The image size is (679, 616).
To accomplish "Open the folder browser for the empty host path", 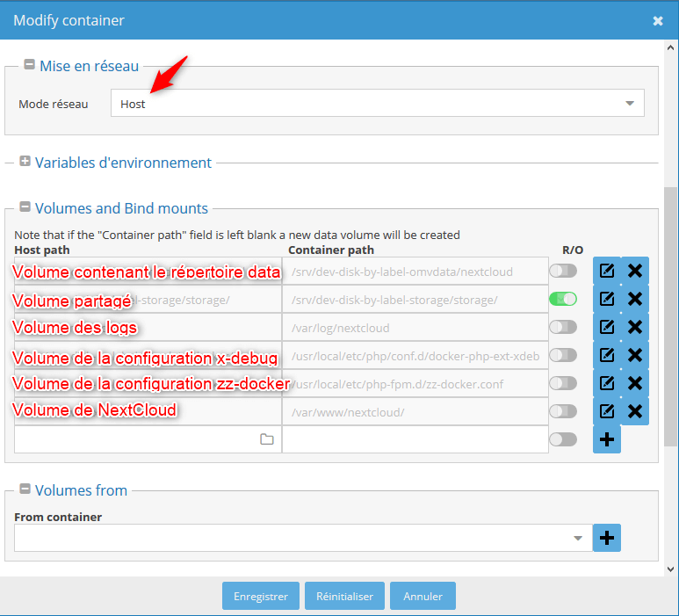I will tap(267, 439).
